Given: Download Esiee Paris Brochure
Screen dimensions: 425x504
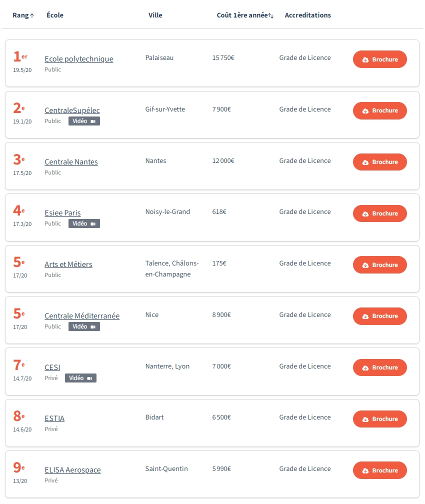Looking at the screenshot, I should (380, 213).
